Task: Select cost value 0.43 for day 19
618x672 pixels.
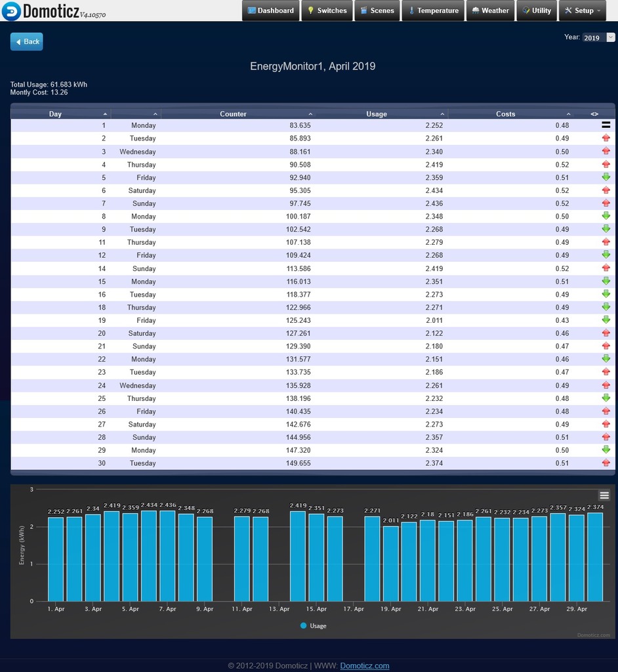Action: (x=562, y=320)
